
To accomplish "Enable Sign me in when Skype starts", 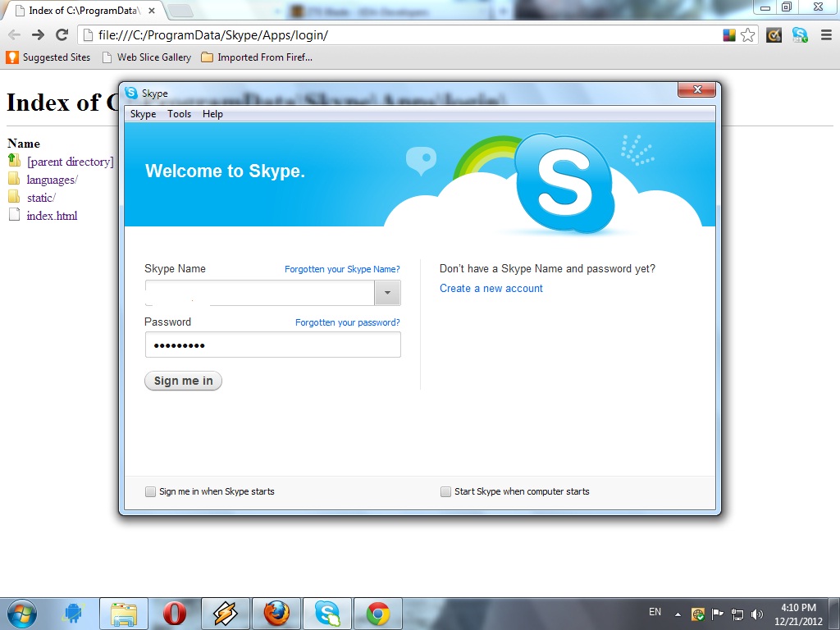I will (151, 492).
